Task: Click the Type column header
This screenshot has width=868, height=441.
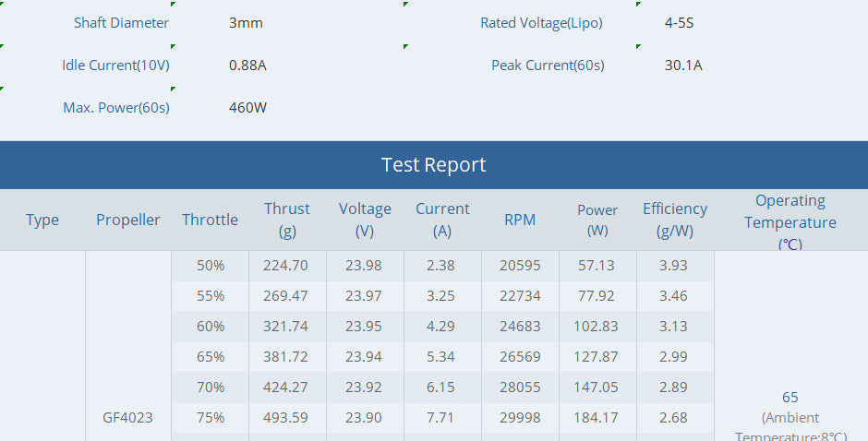Action: (x=42, y=220)
